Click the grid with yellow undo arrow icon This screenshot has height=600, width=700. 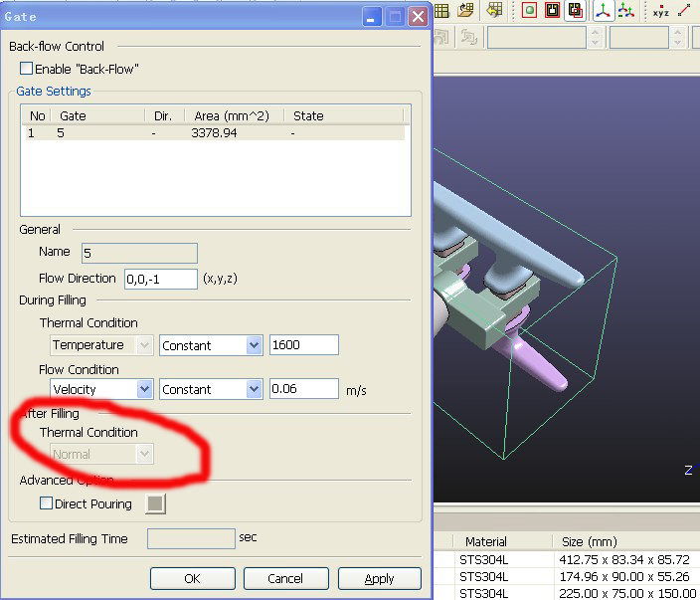click(494, 10)
